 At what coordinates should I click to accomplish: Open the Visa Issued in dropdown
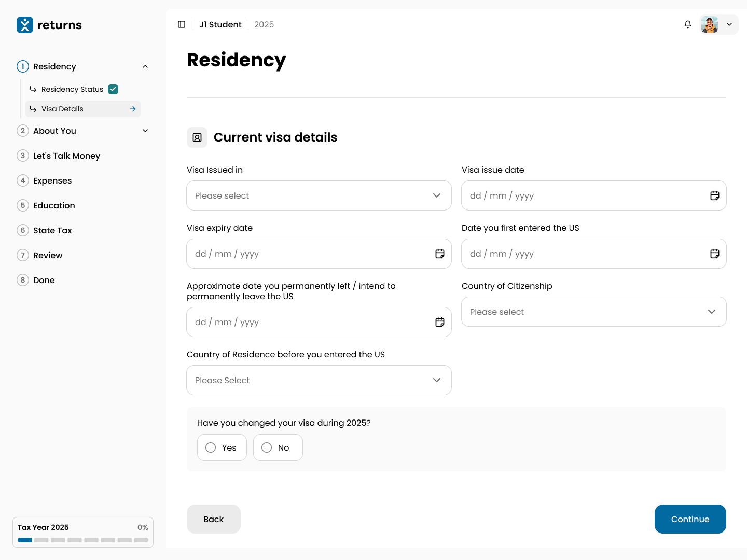(x=319, y=195)
